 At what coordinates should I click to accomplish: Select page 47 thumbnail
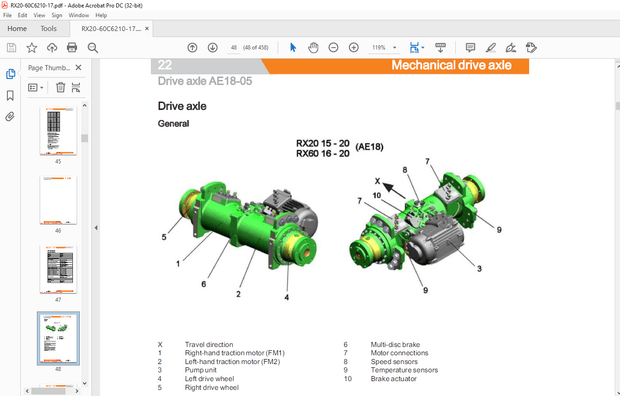click(x=58, y=269)
